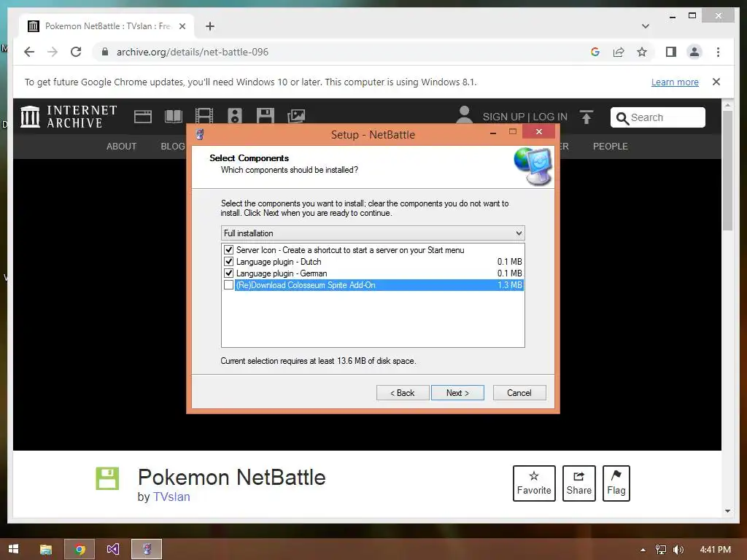Uncheck Language plugin - German checkbox
This screenshot has width=747, height=560.
(228, 273)
